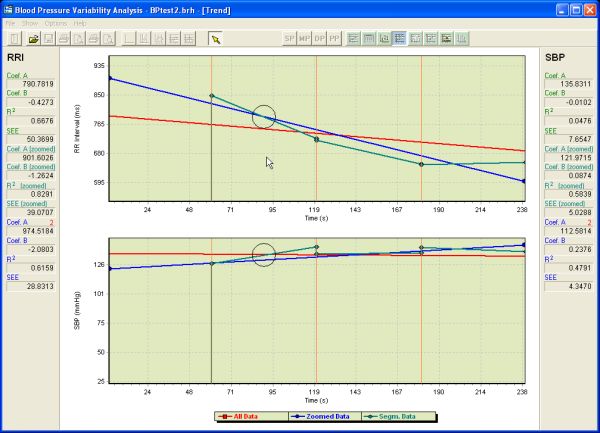Image resolution: width=600 pixels, height=433 pixels.
Task: Open the Show menu
Action: point(30,22)
